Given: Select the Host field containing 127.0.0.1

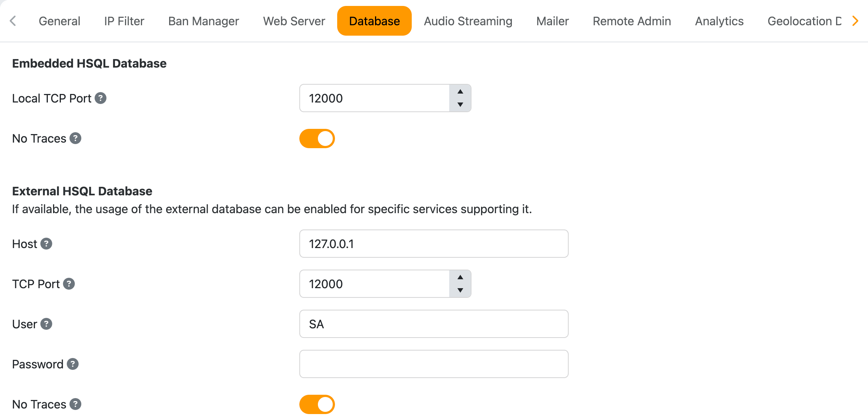Looking at the screenshot, I should point(433,244).
